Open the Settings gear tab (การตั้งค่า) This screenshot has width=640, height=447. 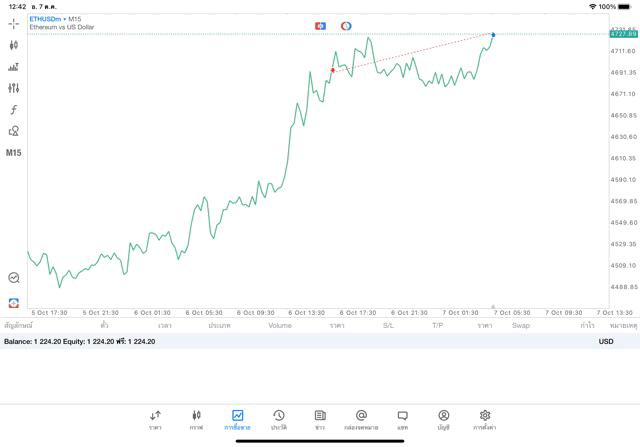[x=485, y=419]
